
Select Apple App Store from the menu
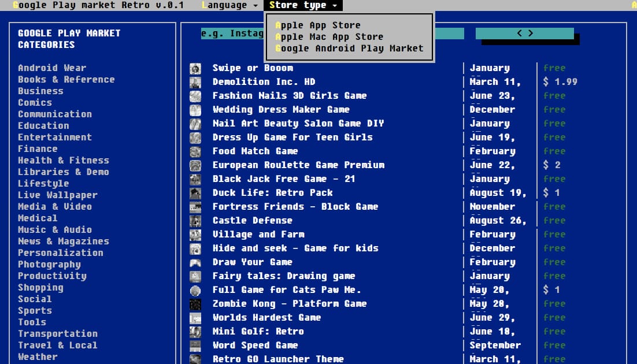point(318,25)
